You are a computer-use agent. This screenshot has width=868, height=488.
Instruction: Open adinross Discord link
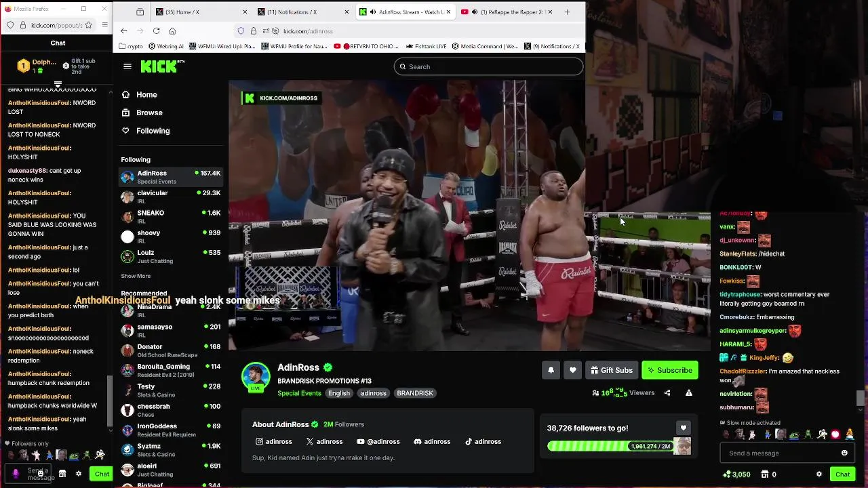tap(432, 441)
